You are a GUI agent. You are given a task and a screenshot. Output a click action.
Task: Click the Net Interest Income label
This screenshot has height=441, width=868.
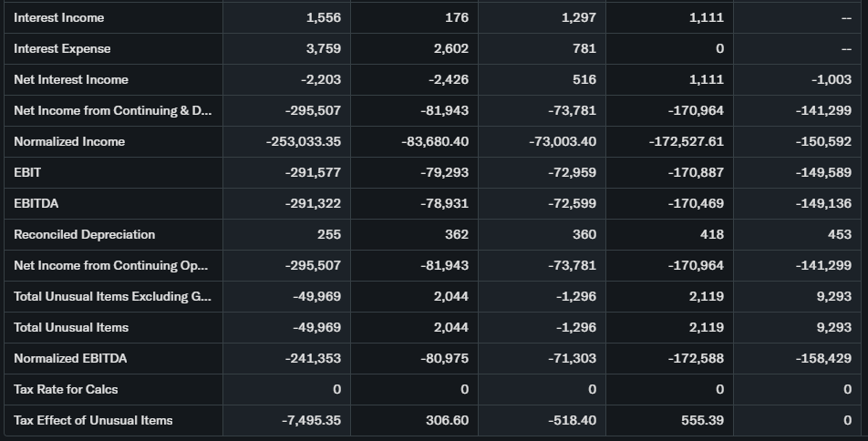tap(71, 80)
